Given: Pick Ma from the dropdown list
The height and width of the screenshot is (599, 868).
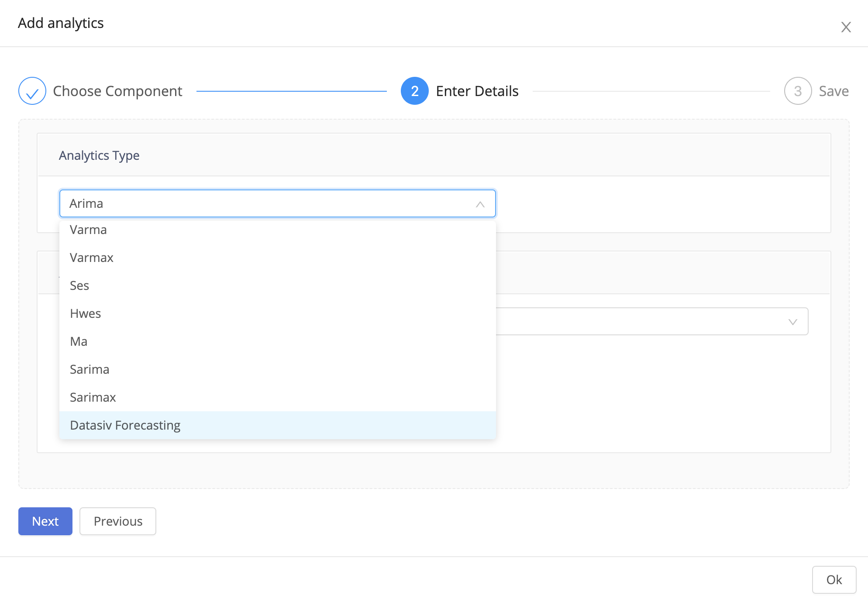Looking at the screenshot, I should (278, 341).
